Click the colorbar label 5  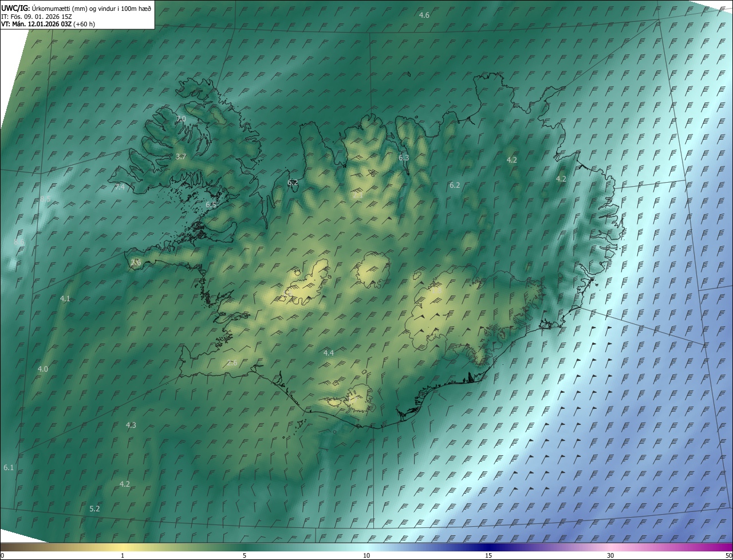tap(245, 555)
